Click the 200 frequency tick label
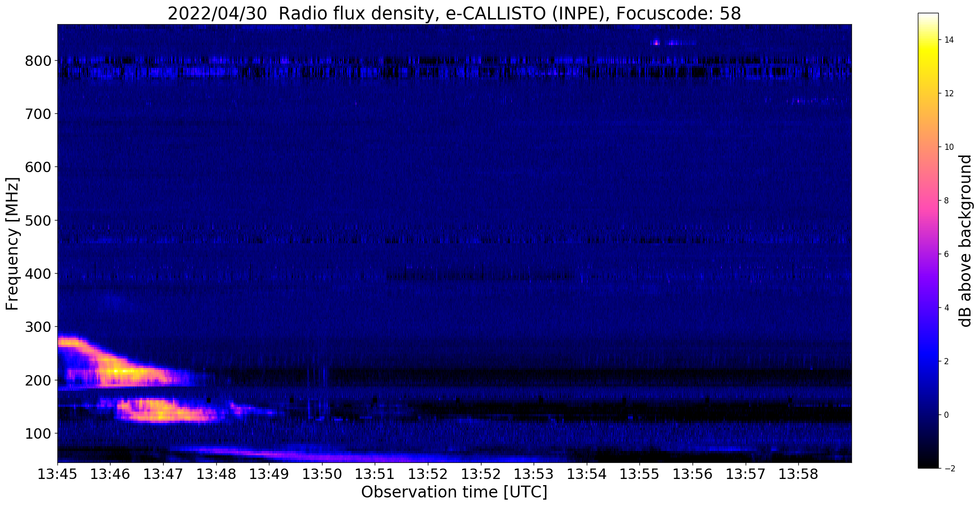This screenshot has width=980, height=506. point(37,380)
